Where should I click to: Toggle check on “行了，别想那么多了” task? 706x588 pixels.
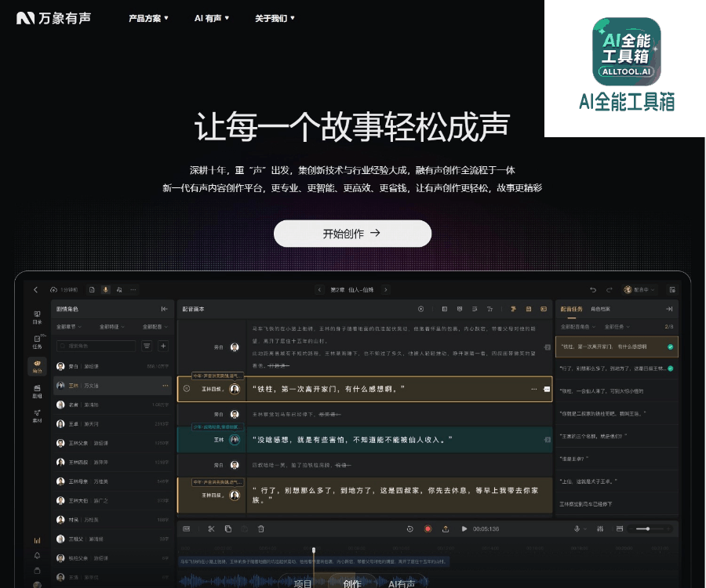coord(671,368)
